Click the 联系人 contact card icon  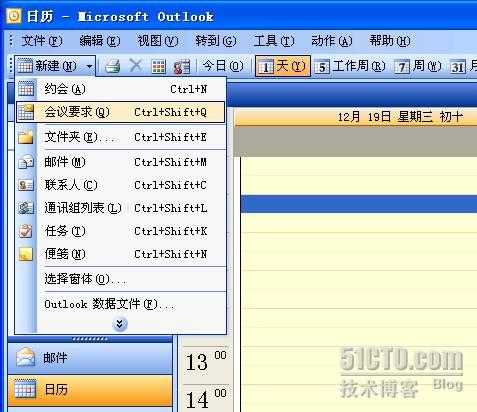(x=26, y=185)
